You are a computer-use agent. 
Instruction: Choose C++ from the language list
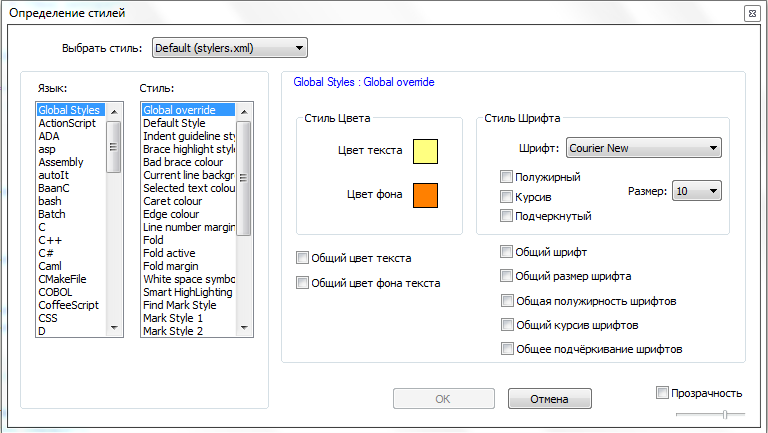point(50,240)
